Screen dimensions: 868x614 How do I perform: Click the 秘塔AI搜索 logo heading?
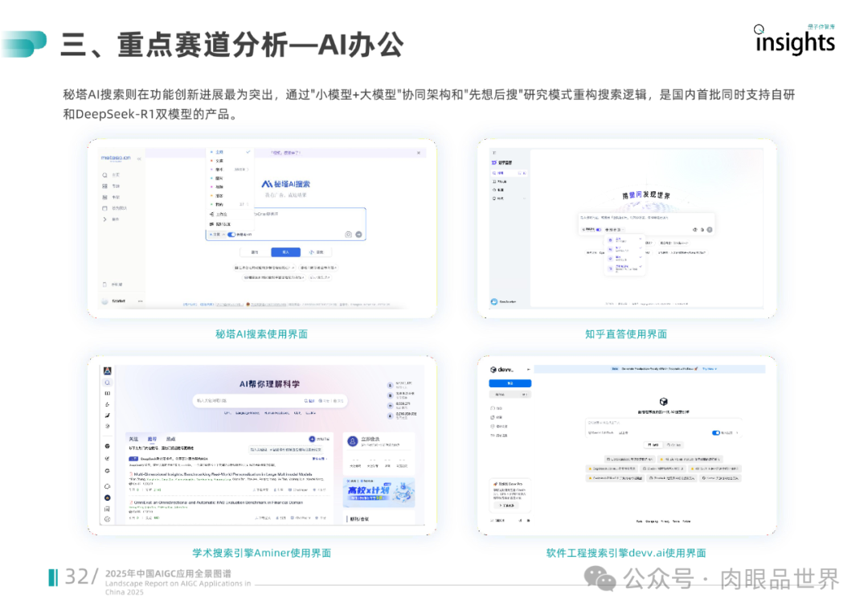tap(285, 184)
